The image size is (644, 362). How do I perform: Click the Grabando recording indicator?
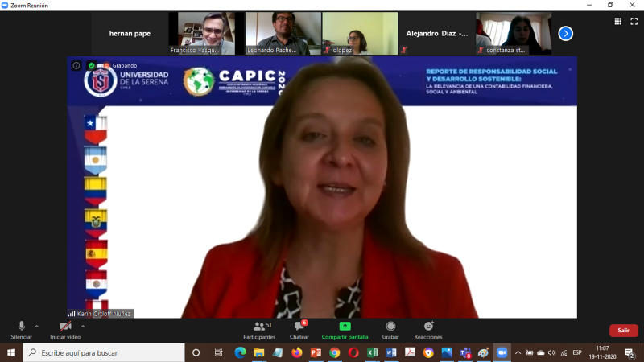(x=120, y=66)
